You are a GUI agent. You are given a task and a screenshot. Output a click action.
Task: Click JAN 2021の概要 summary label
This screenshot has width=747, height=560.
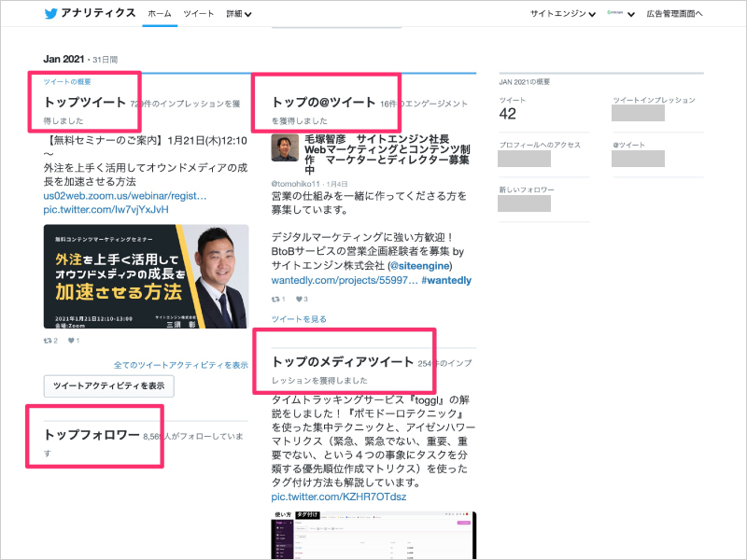tap(525, 82)
